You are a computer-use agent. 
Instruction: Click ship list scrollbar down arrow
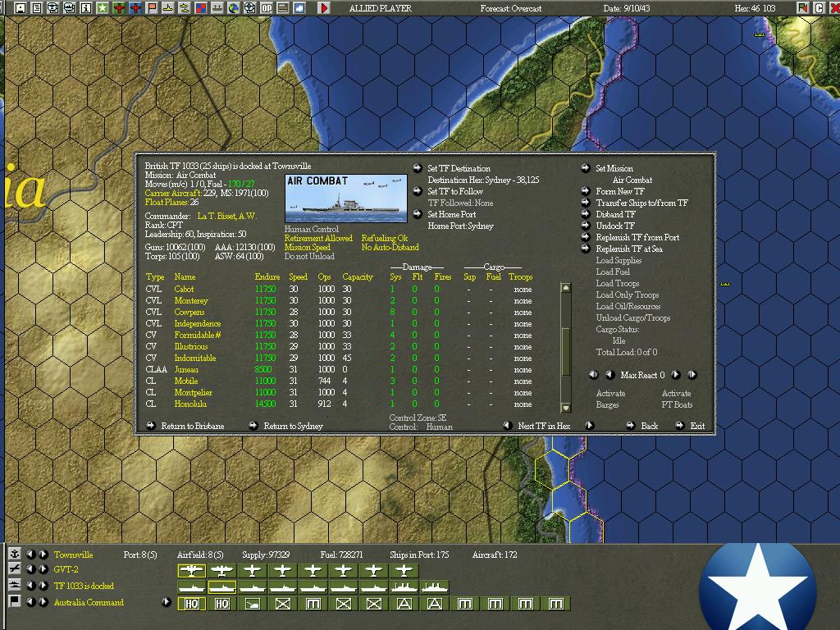[x=565, y=408]
